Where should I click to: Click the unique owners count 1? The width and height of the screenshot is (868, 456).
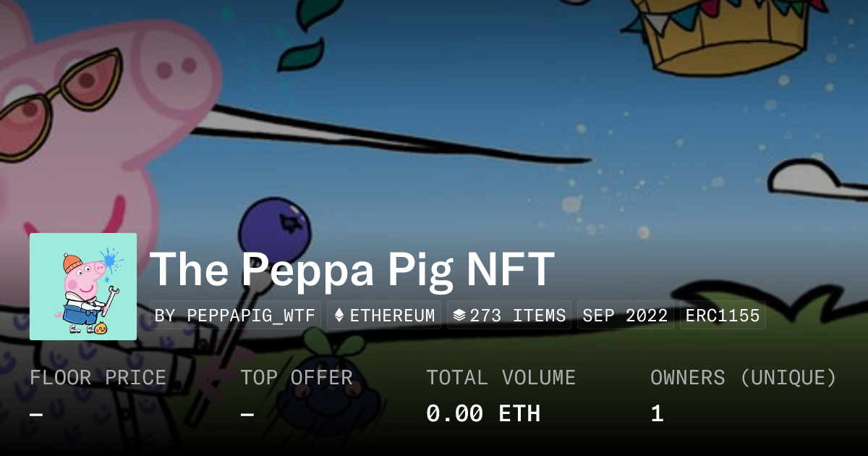click(x=657, y=414)
